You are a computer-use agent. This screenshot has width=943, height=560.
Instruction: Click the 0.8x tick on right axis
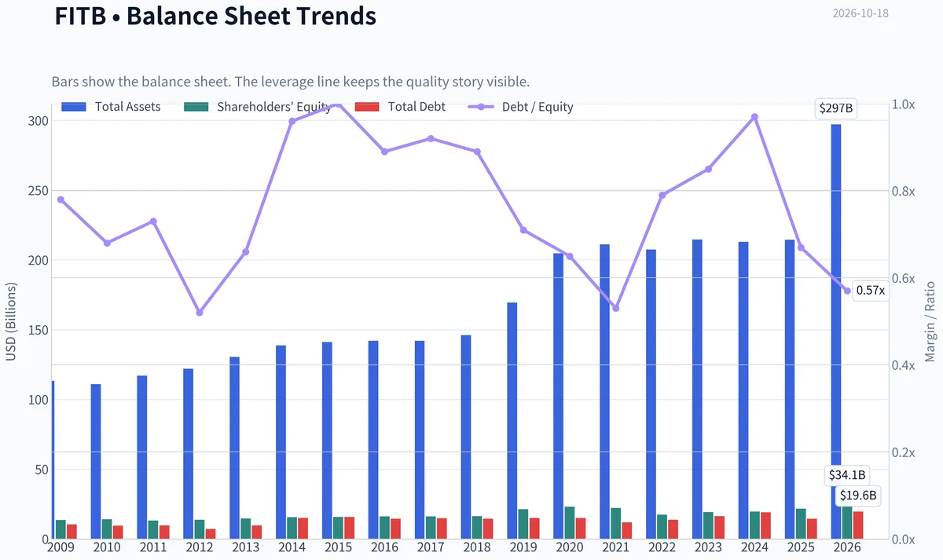pyautogui.click(x=904, y=192)
